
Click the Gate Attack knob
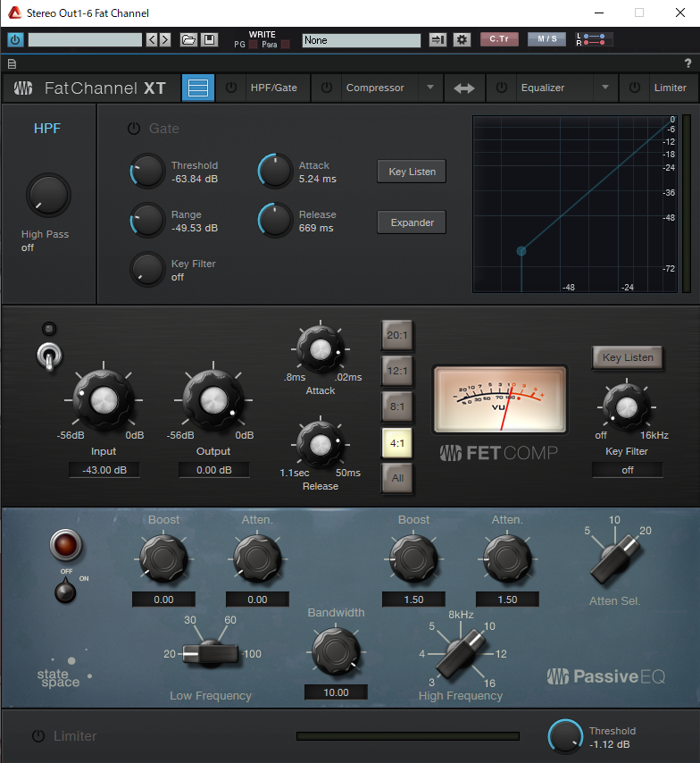pyautogui.click(x=275, y=172)
